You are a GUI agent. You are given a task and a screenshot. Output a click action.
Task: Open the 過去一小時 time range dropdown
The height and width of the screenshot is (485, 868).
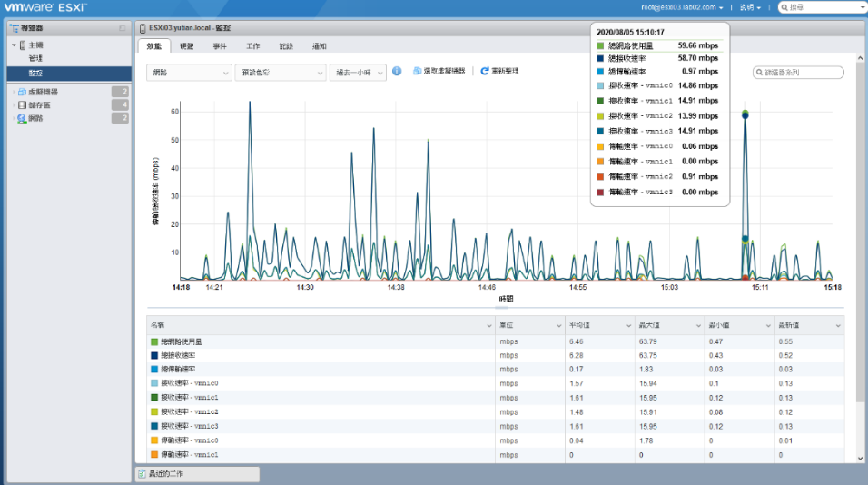[x=358, y=73]
